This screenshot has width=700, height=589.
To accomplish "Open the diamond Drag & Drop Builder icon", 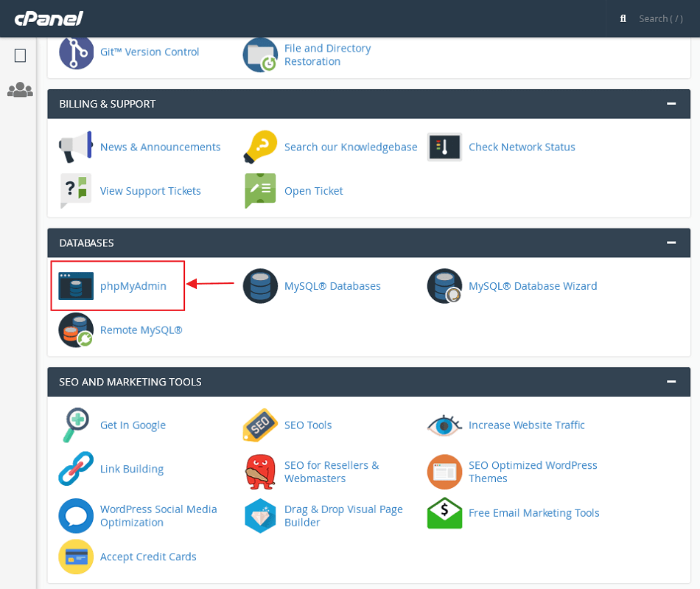I will click(x=260, y=516).
